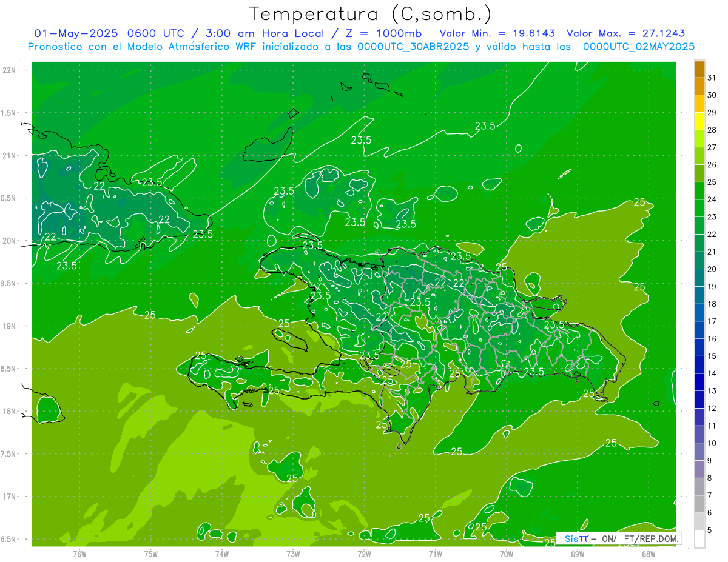This screenshot has height=562, width=728.
Task: Click the "20N" latitude axis label
Action: click(x=9, y=241)
